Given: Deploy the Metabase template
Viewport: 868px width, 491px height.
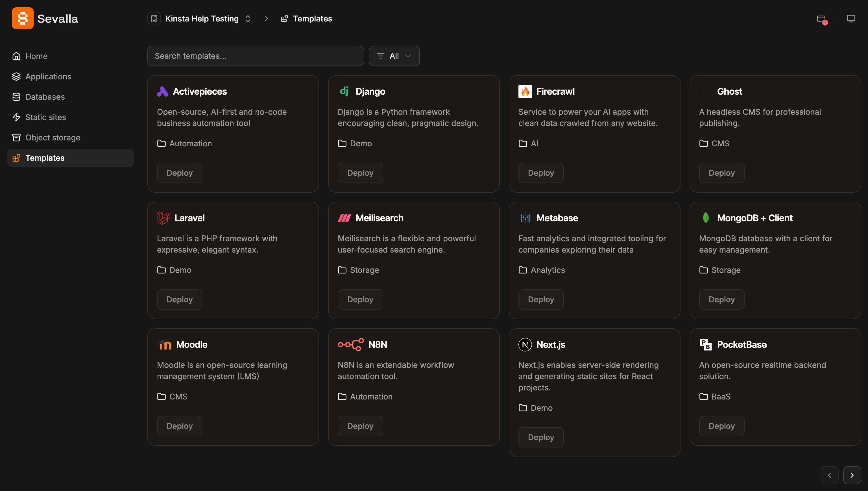Looking at the screenshot, I should point(540,299).
